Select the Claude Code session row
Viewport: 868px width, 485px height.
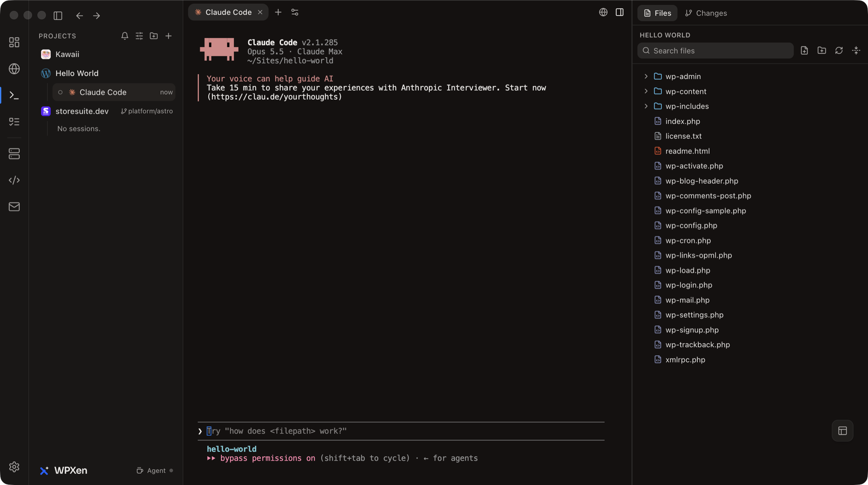coord(114,92)
